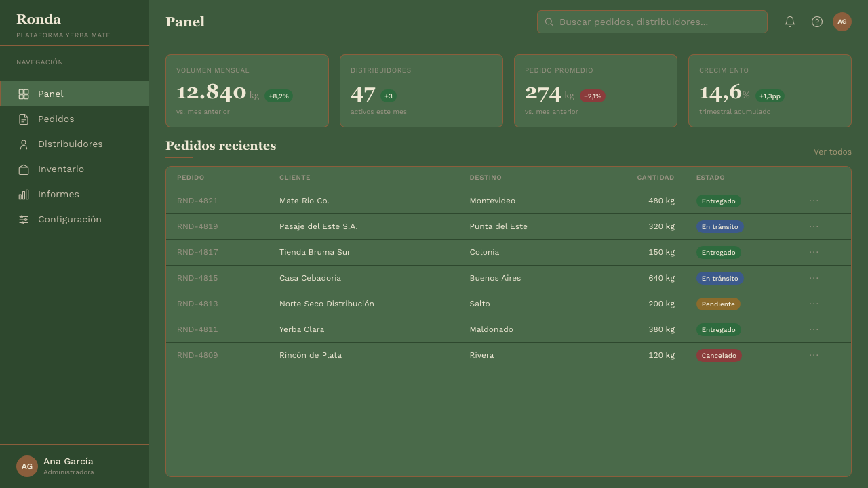The width and height of the screenshot is (868, 488).
Task: Go to Panel in navigation
Action: (x=75, y=94)
